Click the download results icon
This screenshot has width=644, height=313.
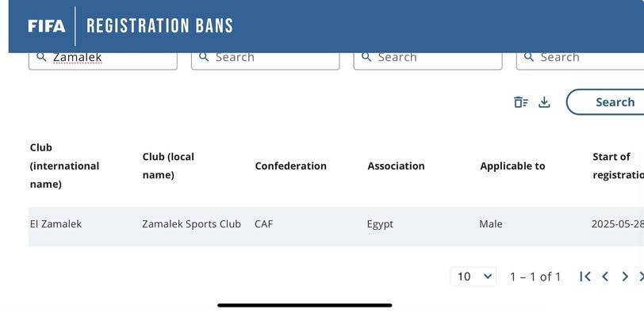click(544, 101)
